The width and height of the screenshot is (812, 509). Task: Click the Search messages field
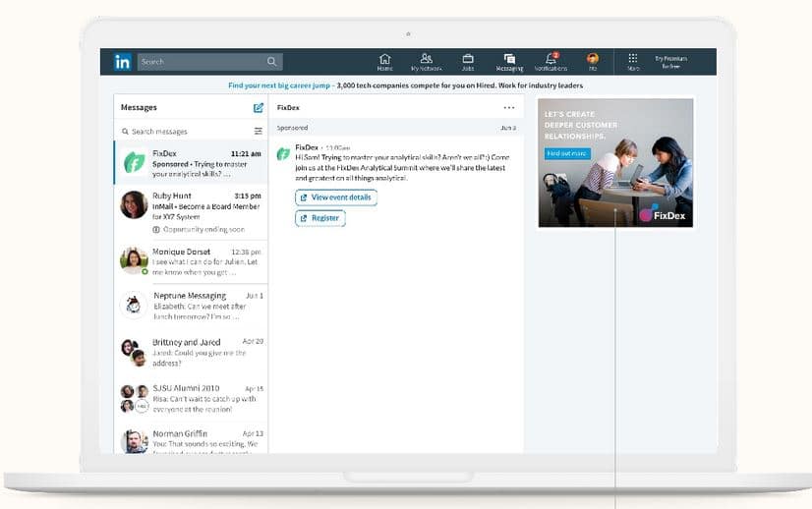coord(187,132)
